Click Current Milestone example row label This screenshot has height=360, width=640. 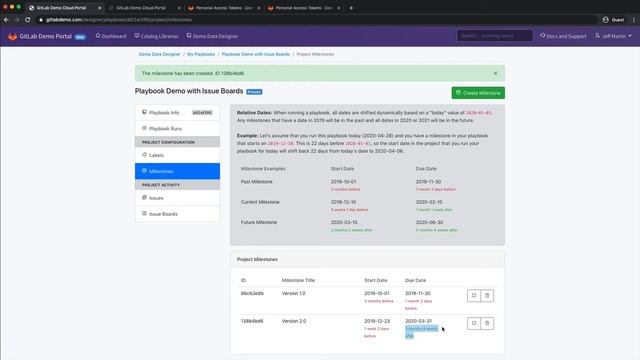260,202
